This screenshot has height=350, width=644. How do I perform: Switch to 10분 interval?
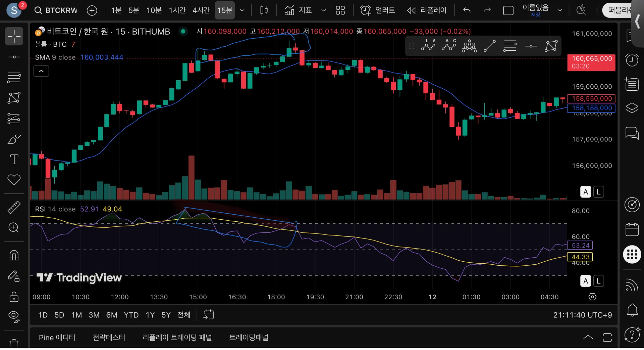pyautogui.click(x=154, y=10)
